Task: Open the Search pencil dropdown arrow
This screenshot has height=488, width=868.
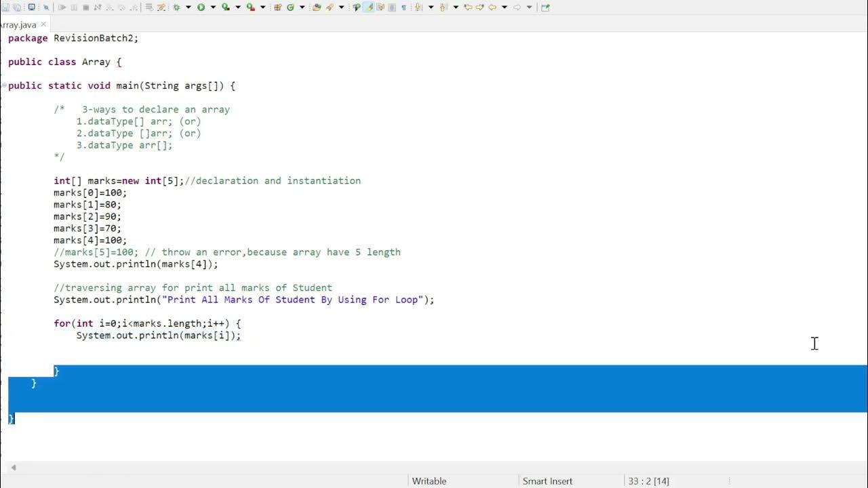Action: point(342,7)
